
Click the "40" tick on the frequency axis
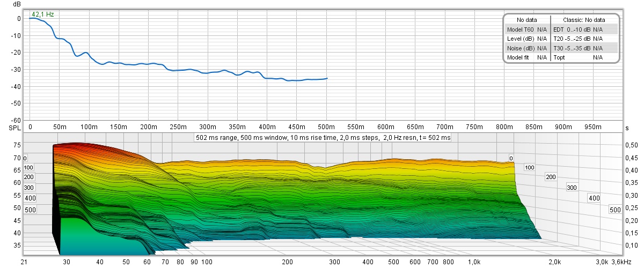(x=100, y=262)
